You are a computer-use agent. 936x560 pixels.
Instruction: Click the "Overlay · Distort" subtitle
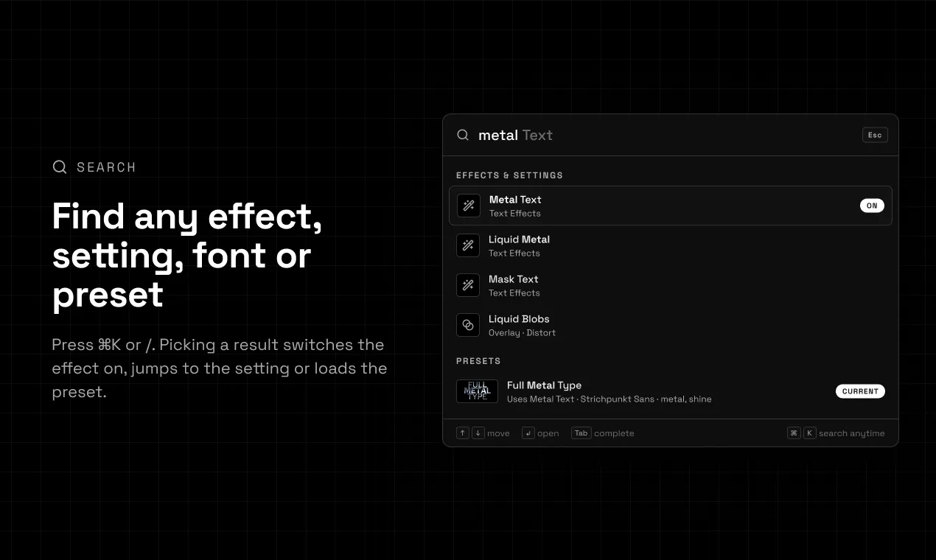pos(522,333)
